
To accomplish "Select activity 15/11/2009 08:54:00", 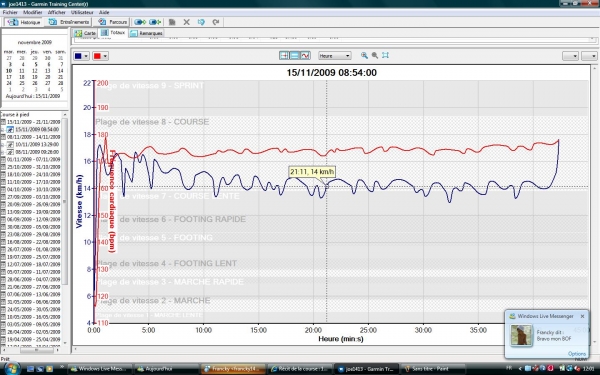I will coord(37,129).
